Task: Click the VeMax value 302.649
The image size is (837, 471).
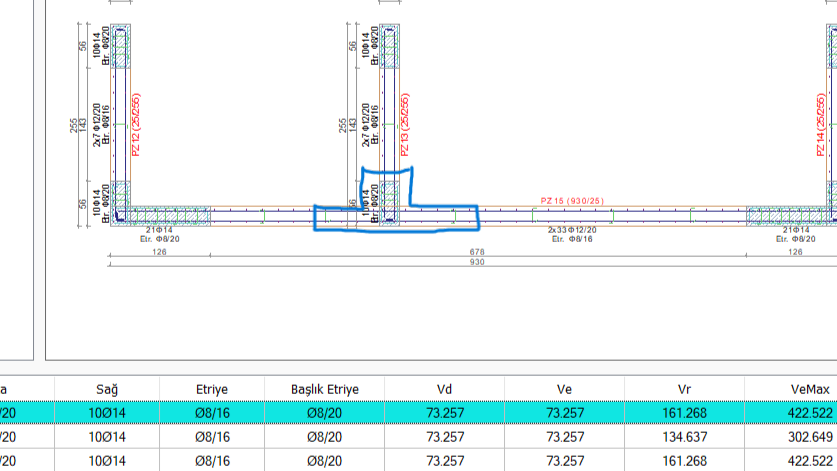Action: [810, 437]
